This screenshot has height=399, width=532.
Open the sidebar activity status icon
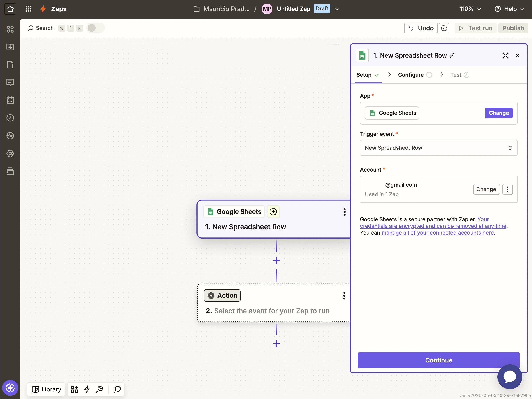tap(10, 136)
